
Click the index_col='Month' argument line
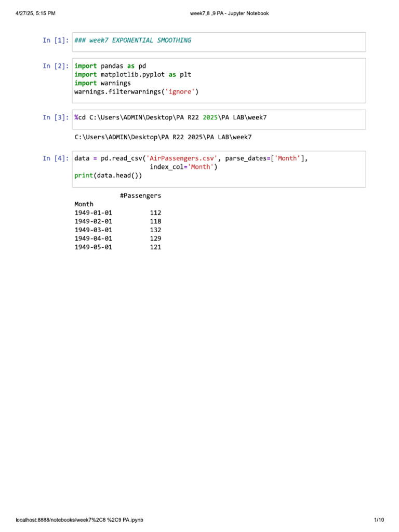183,167
